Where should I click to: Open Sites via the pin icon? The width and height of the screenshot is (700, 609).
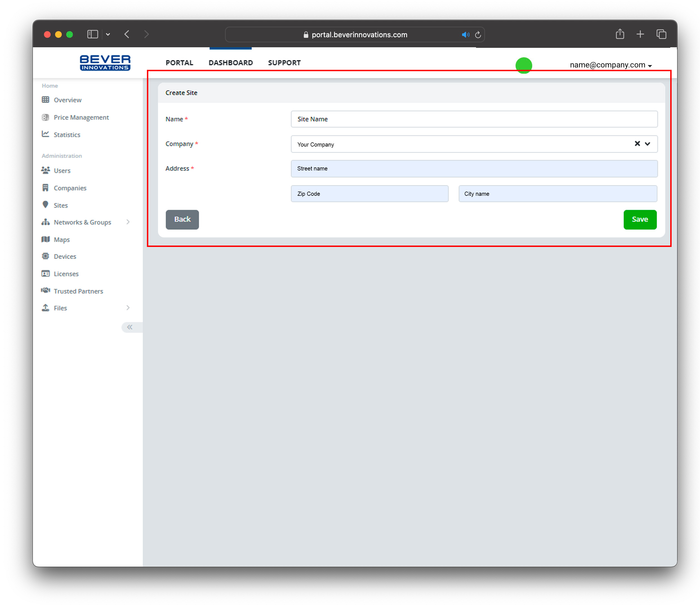[x=45, y=205]
